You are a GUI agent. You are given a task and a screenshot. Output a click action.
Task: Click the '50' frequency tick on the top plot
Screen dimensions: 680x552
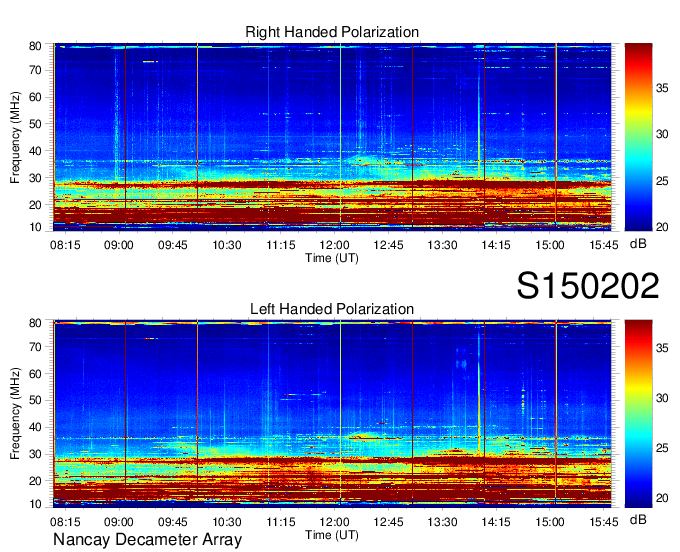point(36,124)
